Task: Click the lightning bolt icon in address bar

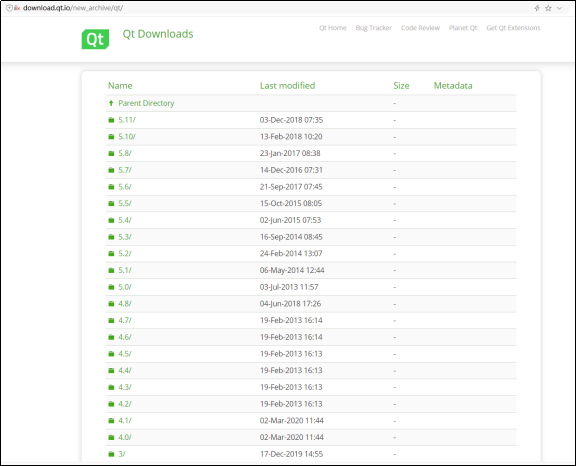Action: [x=537, y=8]
